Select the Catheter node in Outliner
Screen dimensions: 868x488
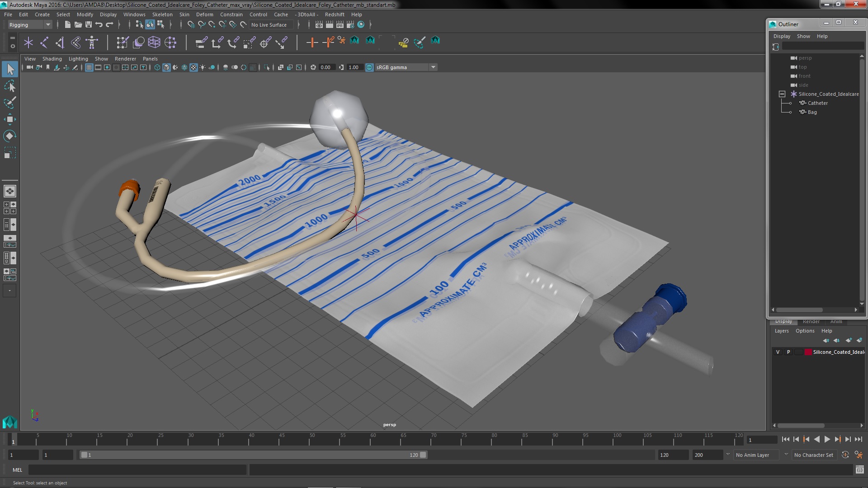[x=817, y=103]
